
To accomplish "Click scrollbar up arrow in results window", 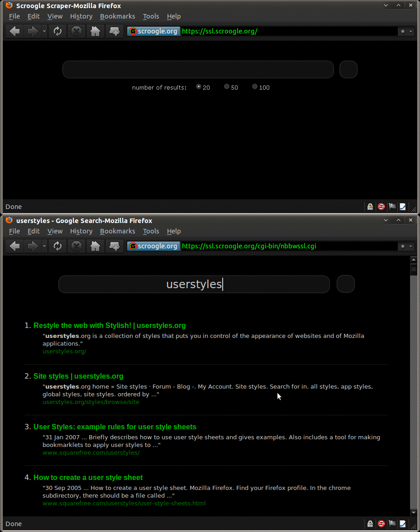I will point(414,260).
